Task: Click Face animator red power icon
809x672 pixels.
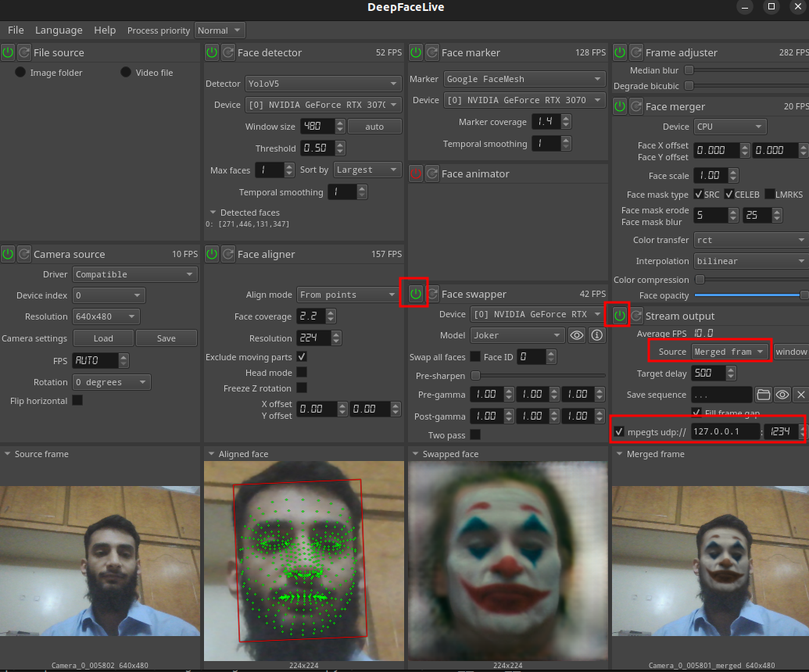Action: click(x=415, y=173)
